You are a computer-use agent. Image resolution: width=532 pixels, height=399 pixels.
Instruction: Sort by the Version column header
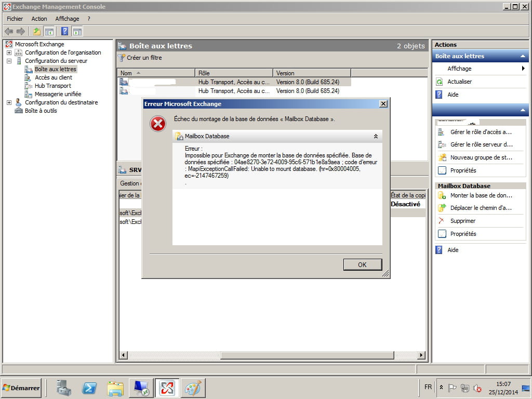point(312,73)
